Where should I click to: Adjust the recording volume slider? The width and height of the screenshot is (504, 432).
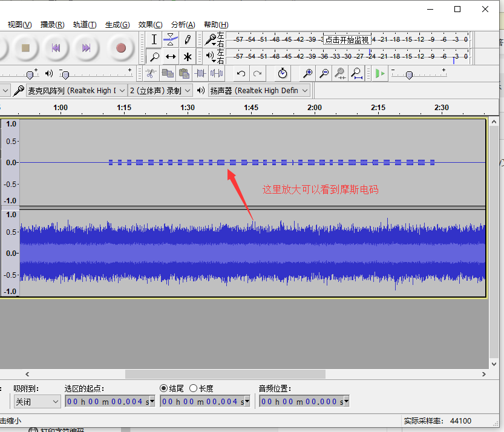click(30, 75)
